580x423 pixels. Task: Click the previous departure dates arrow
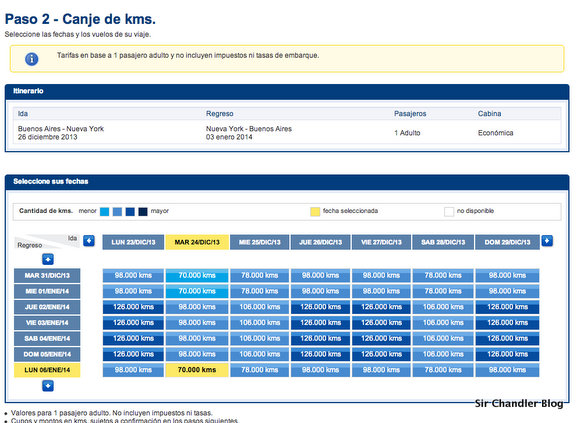89,241
